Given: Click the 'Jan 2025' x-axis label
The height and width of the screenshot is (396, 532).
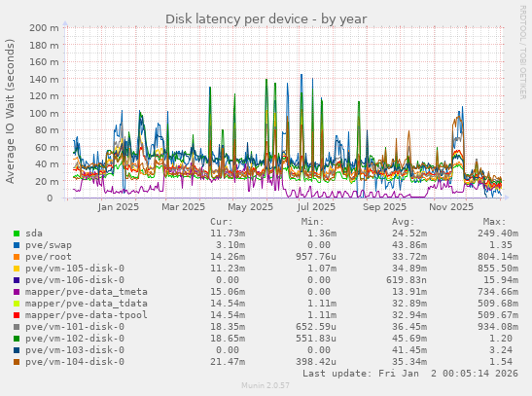Looking at the screenshot, I should [119, 207].
